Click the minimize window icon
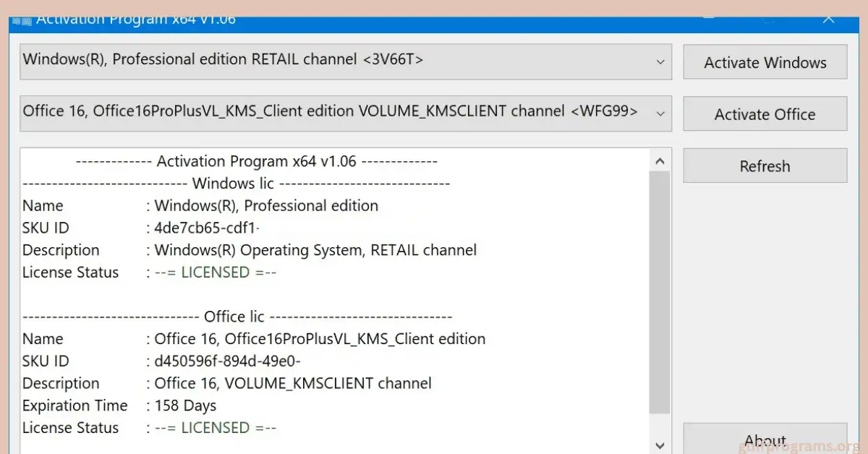 (710, 20)
